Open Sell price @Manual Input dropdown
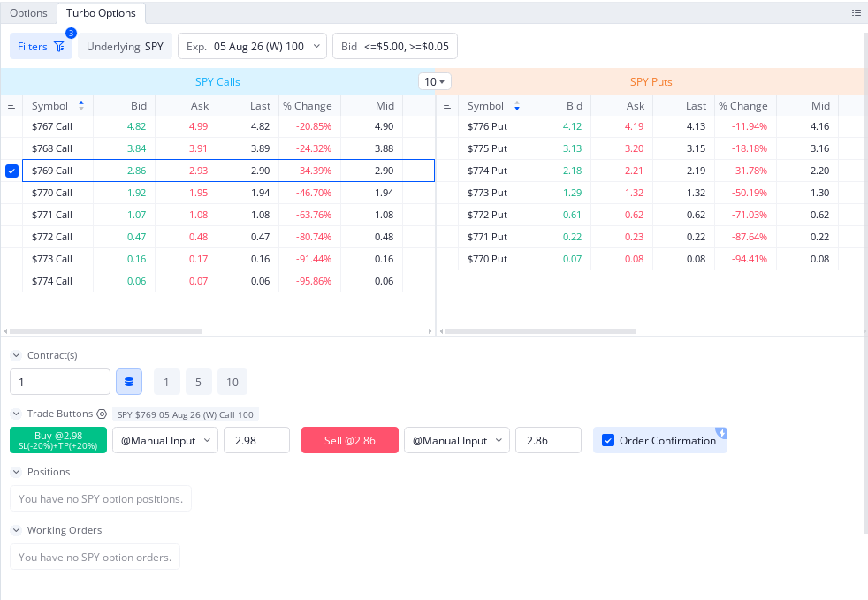 pos(457,441)
